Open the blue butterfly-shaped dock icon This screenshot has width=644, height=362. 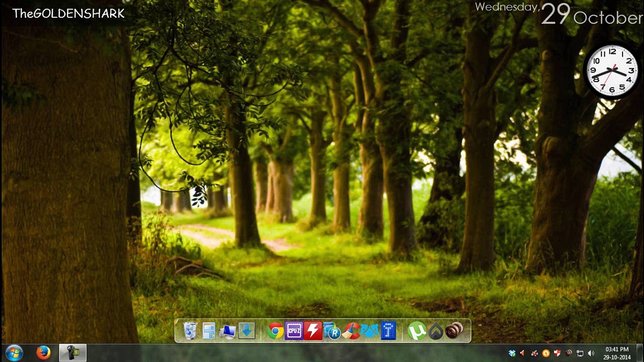(x=370, y=330)
